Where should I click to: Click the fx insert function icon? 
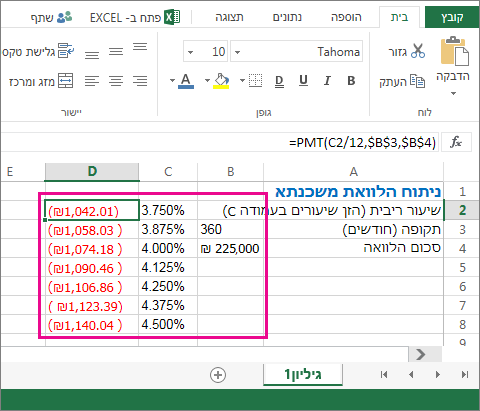click(456, 142)
